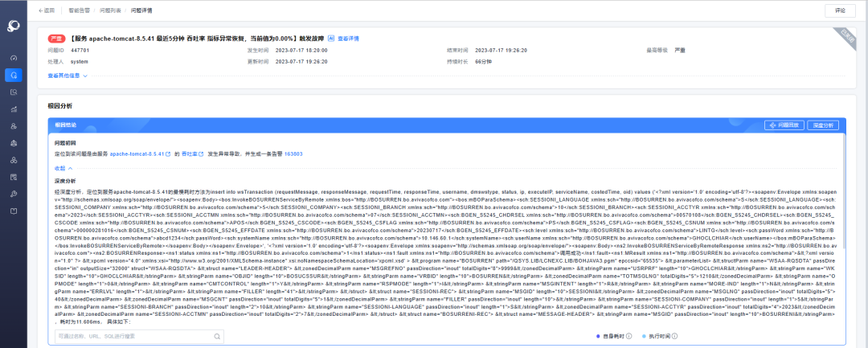The image size is (868, 348).
Task: Click the search magnifier in the filter box
Action: pyautogui.click(x=216, y=335)
